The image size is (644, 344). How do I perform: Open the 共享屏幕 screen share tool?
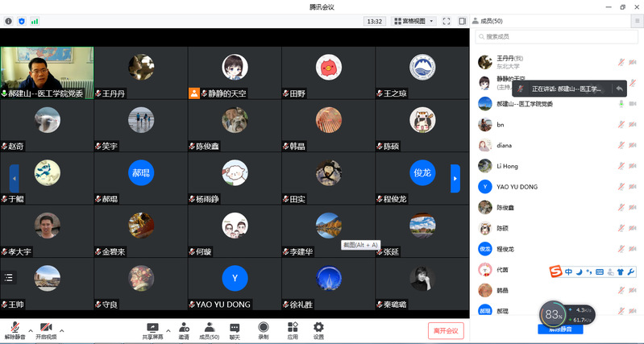click(152, 329)
